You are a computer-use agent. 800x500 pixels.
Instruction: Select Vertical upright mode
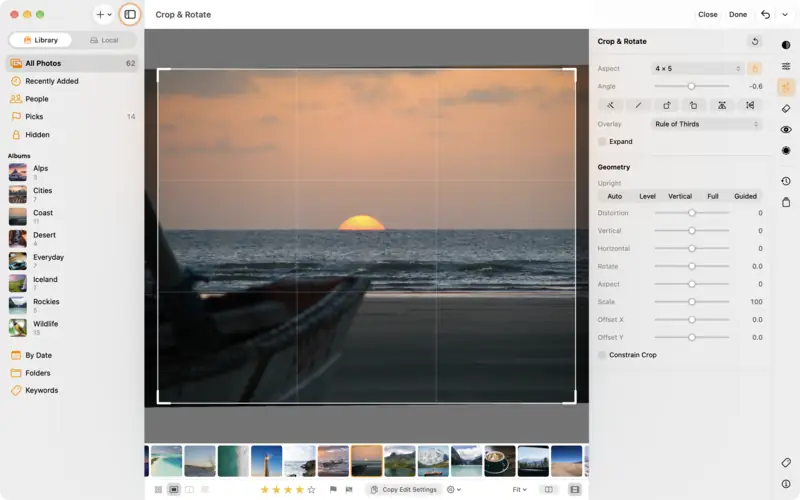680,196
